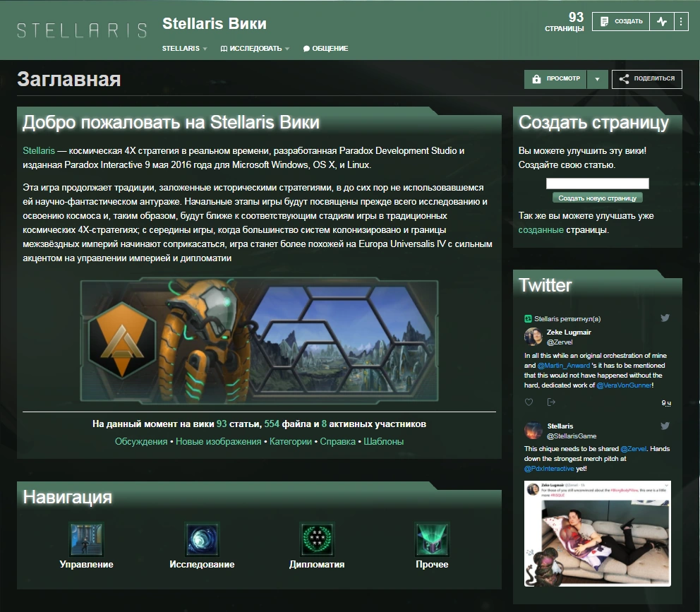Open the wiki activity pulse icon

tap(662, 21)
